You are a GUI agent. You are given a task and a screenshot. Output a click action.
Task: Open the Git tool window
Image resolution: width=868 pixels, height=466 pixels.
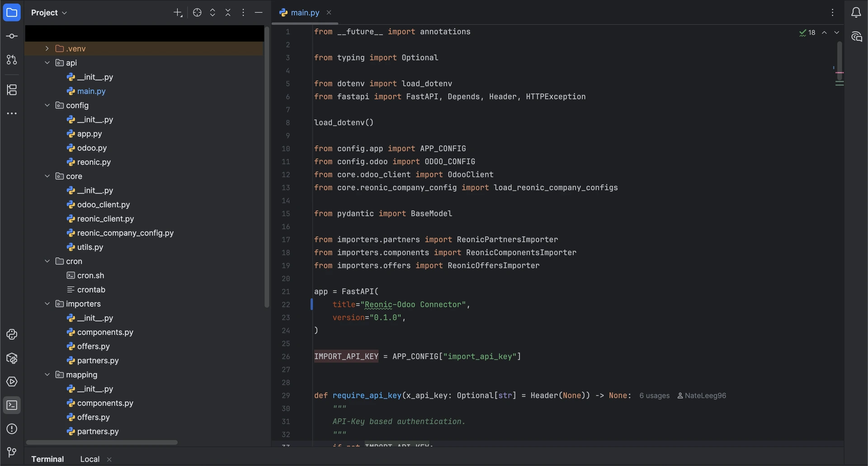click(12, 452)
